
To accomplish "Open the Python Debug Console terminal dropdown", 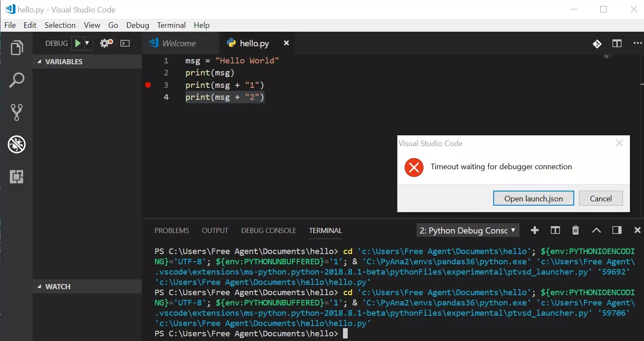I will 468,230.
